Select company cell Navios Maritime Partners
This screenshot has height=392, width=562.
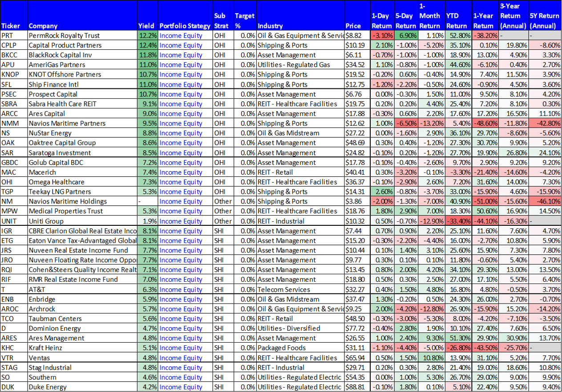point(82,124)
